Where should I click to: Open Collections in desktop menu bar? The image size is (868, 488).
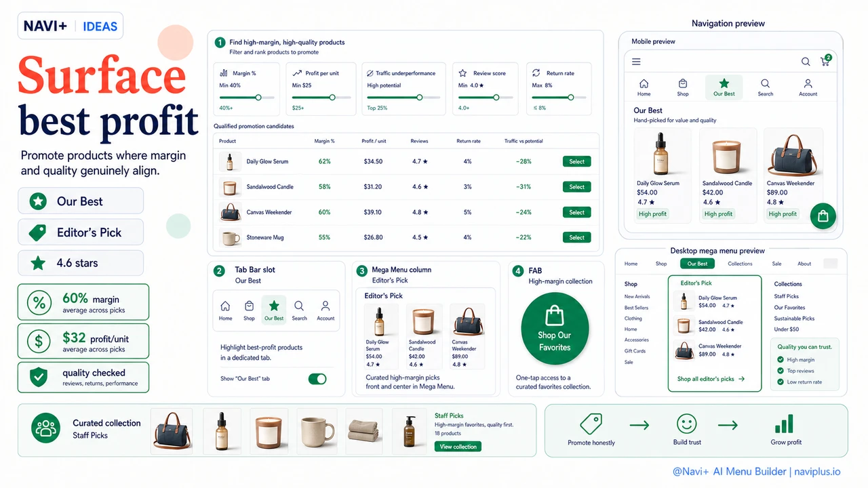(740, 264)
